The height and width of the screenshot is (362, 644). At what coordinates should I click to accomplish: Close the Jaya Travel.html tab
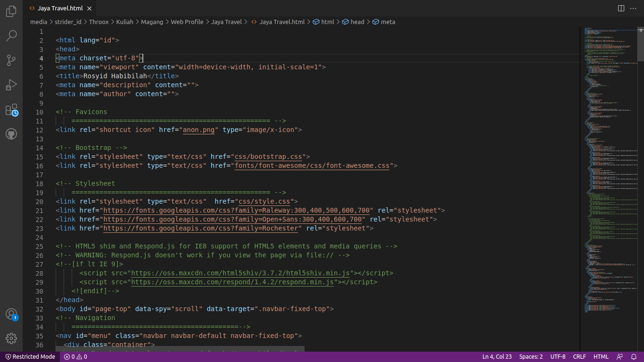point(90,8)
